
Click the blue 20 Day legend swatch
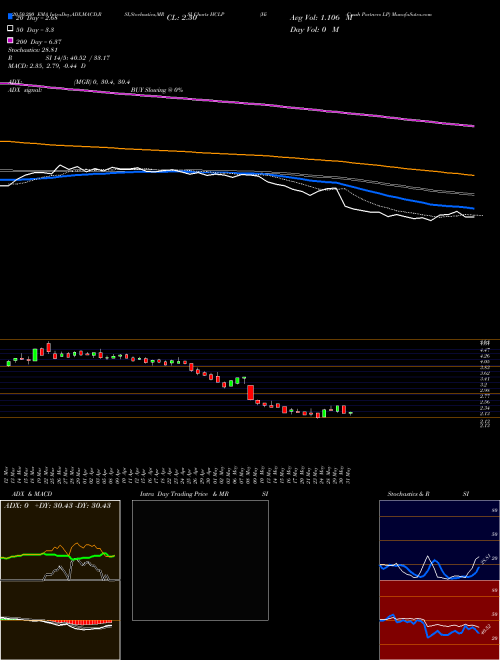point(10,17)
